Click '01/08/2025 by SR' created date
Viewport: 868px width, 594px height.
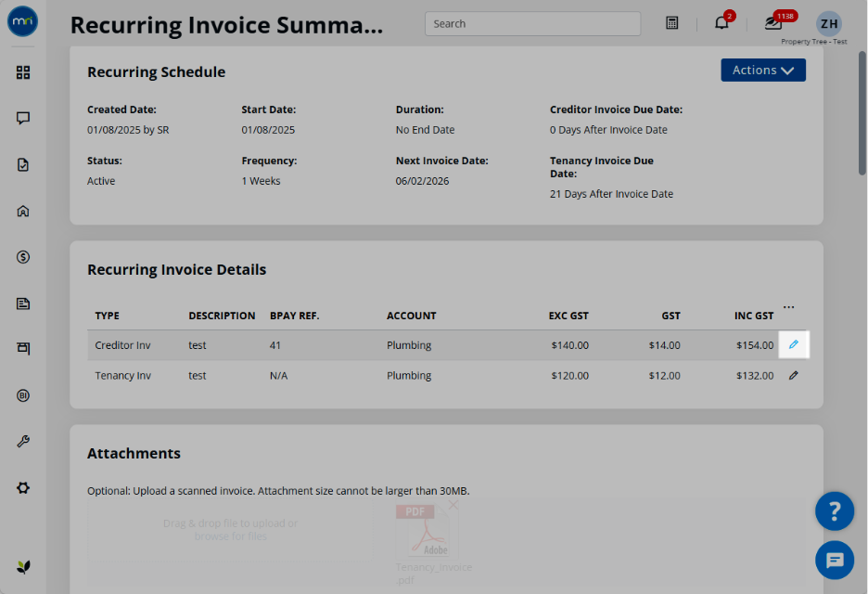tap(128, 130)
